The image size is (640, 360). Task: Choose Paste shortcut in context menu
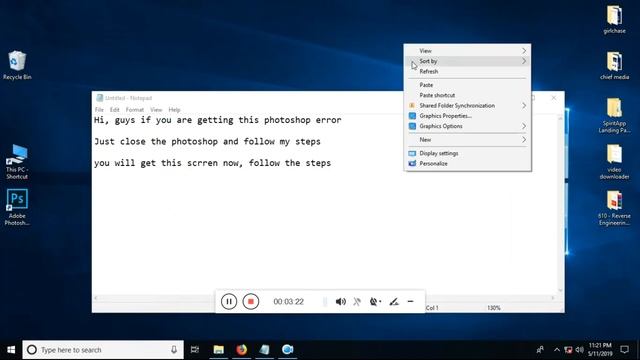(467, 95)
